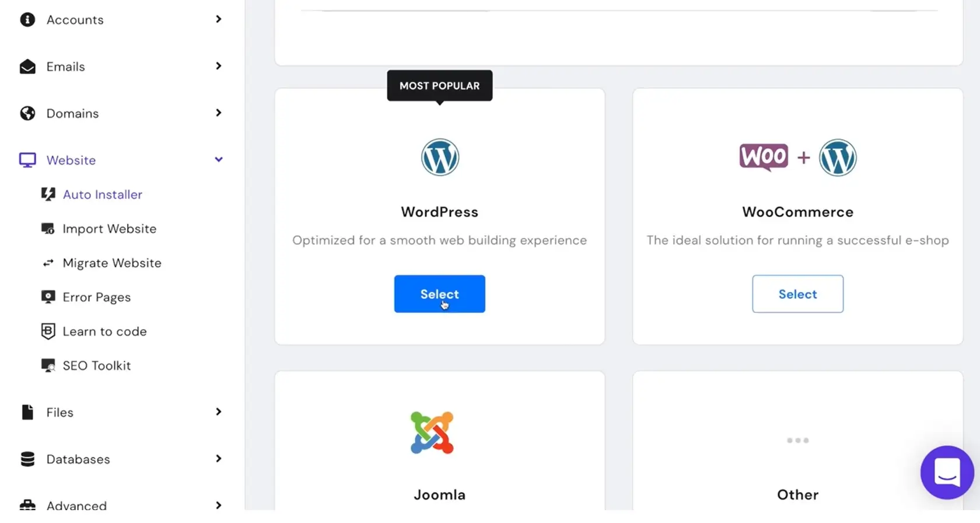The height and width of the screenshot is (523, 980).
Task: Select WordPress for installation
Action: tap(439, 294)
